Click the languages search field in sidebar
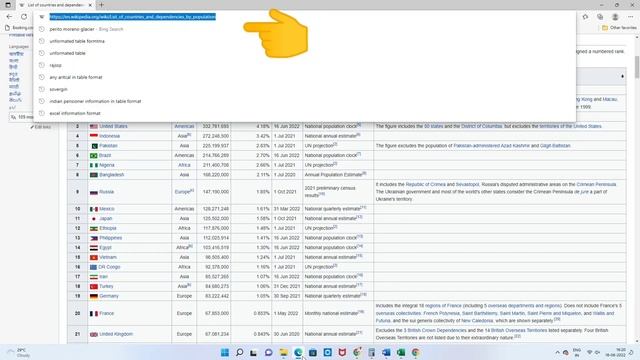Viewport: 640px width, 360px height. pyautogui.click(x=22, y=117)
